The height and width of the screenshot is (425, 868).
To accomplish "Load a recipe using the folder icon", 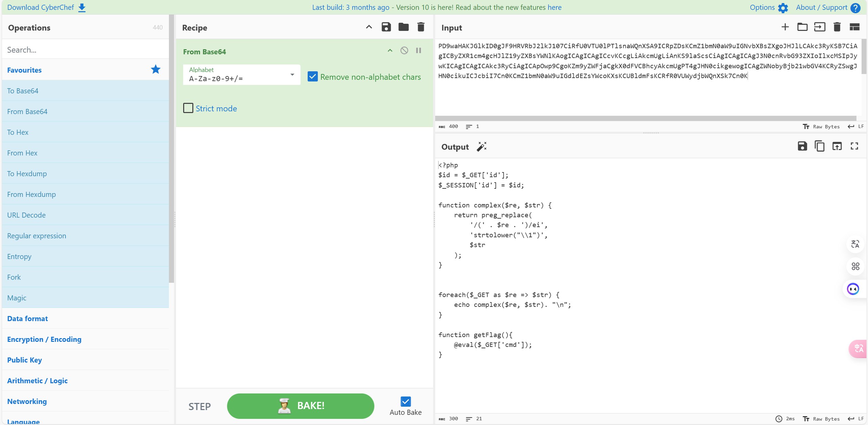I will point(403,27).
